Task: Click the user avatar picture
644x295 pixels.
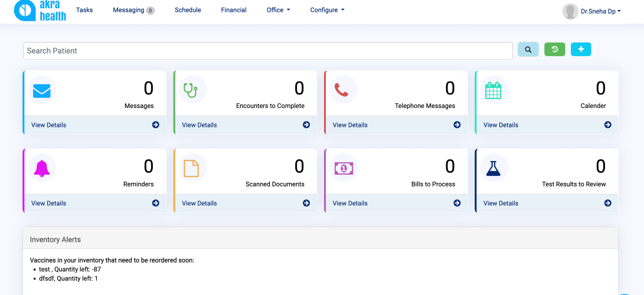Action: pos(570,11)
